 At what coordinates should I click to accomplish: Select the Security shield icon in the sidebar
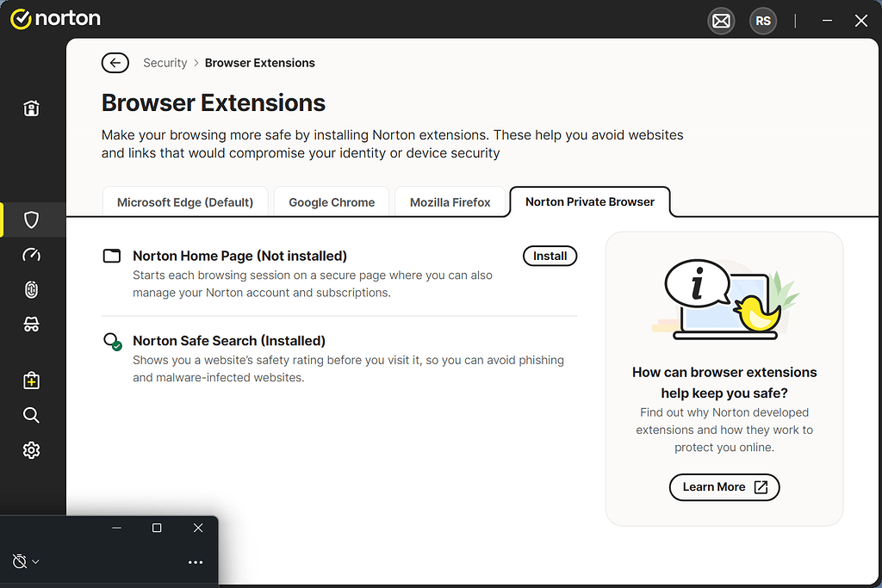point(31,220)
